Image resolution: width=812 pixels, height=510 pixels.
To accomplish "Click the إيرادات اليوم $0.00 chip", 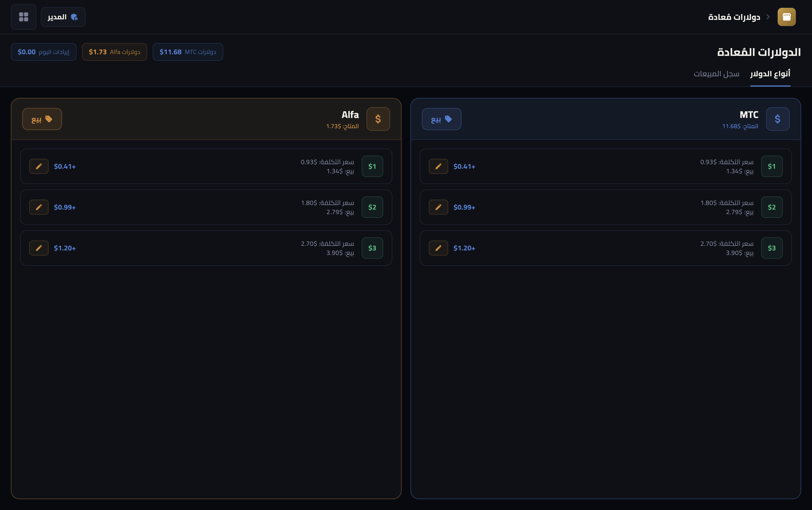I will point(44,52).
